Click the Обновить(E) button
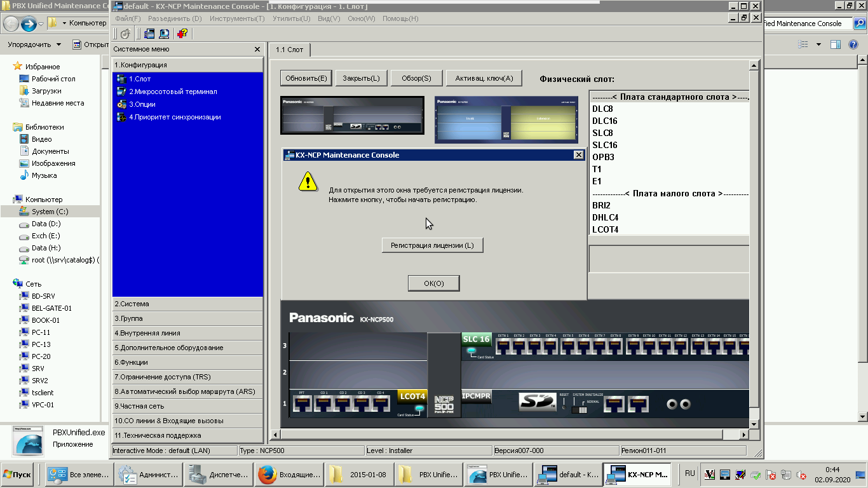Screen dimensions: 868x488 (x=306, y=78)
